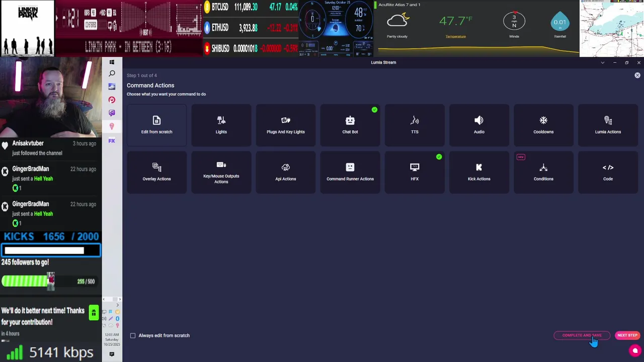Click HFX green enabled checkmark
Image resolution: width=644 pixels, height=362 pixels.
(x=439, y=157)
